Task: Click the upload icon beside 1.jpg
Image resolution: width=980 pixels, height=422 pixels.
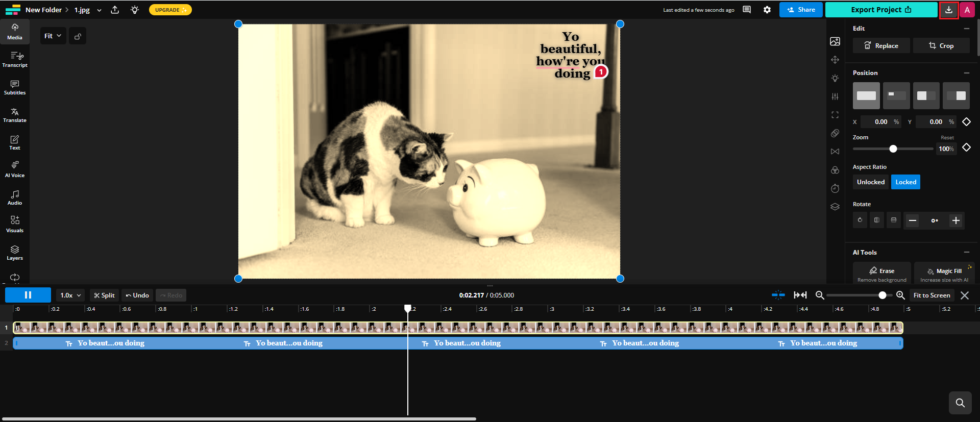Action: pos(115,10)
